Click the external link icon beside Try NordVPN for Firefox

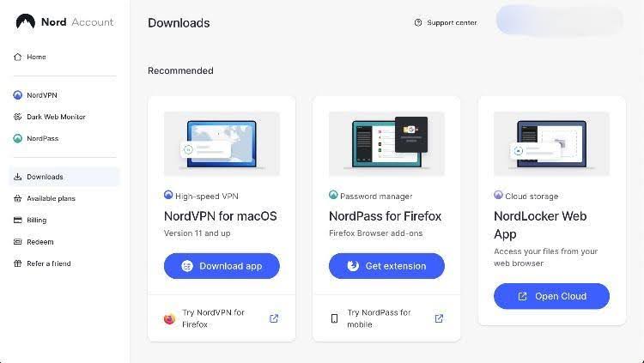(x=274, y=318)
